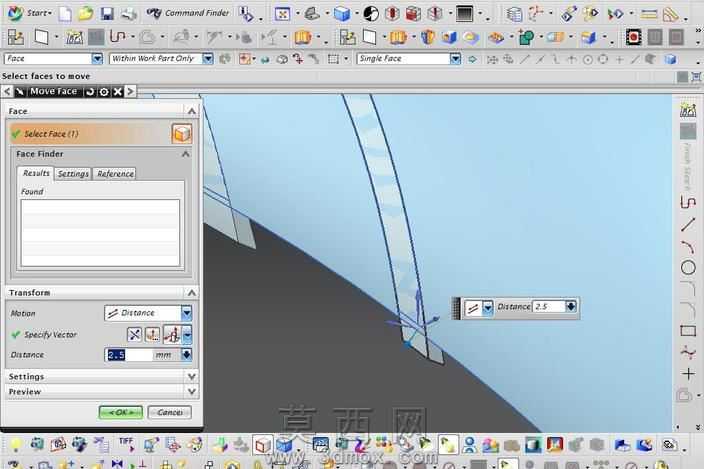704x469 pixels.
Task: Click the red Record movie icon
Action: (x=633, y=37)
